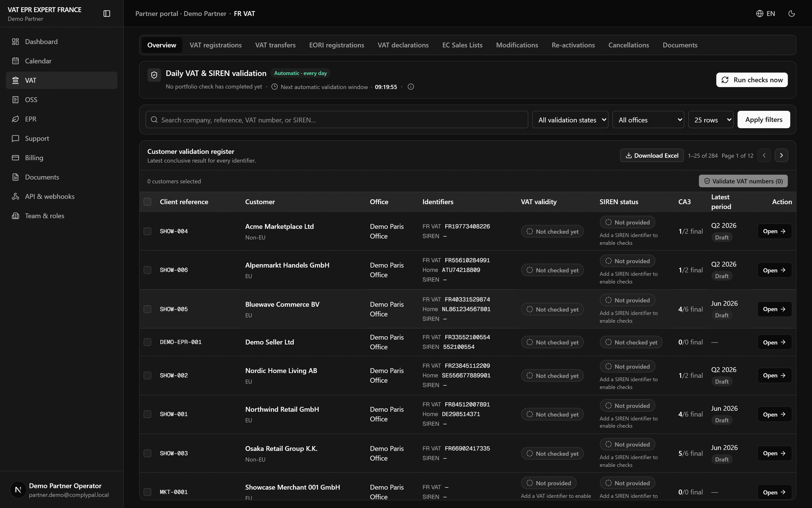Open the 25 rows dropdown

(x=711, y=120)
